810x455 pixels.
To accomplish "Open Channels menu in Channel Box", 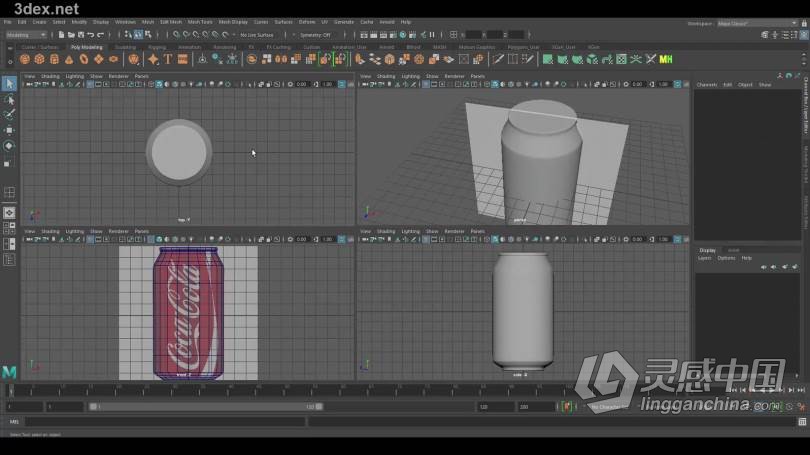I will tap(707, 85).
